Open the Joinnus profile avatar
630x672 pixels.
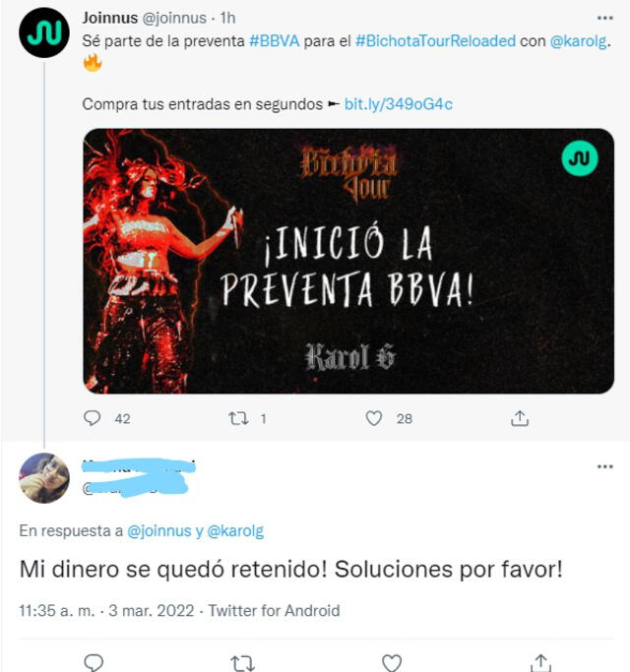coord(44,32)
